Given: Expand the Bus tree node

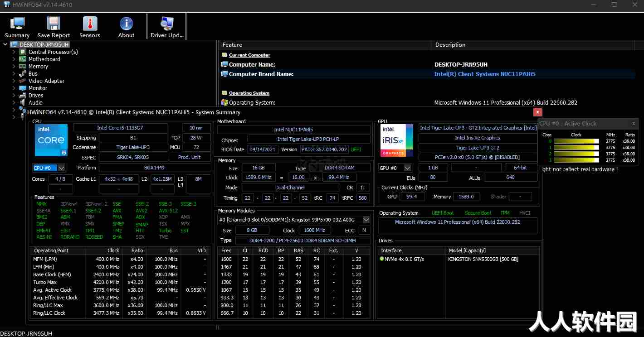Looking at the screenshot, I should (14, 74).
